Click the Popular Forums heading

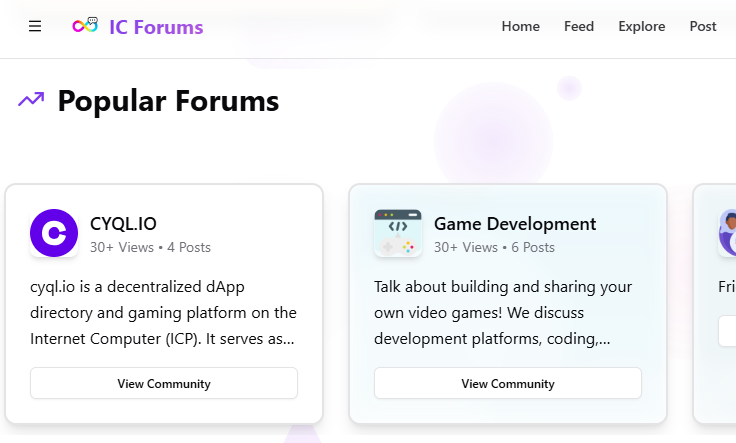tap(168, 101)
